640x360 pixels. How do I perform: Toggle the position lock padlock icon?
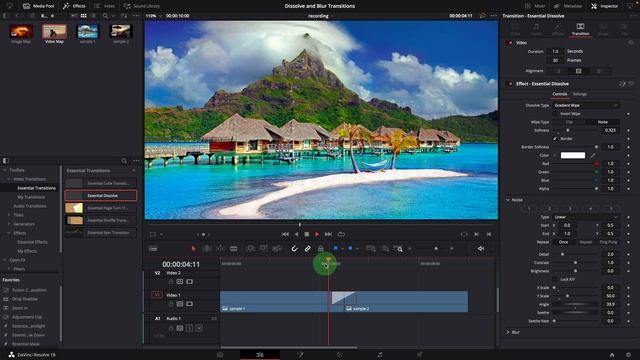(x=321, y=249)
